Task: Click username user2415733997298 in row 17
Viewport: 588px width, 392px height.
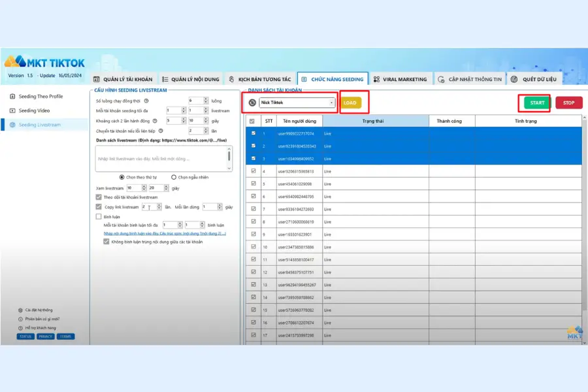Action: click(296, 335)
